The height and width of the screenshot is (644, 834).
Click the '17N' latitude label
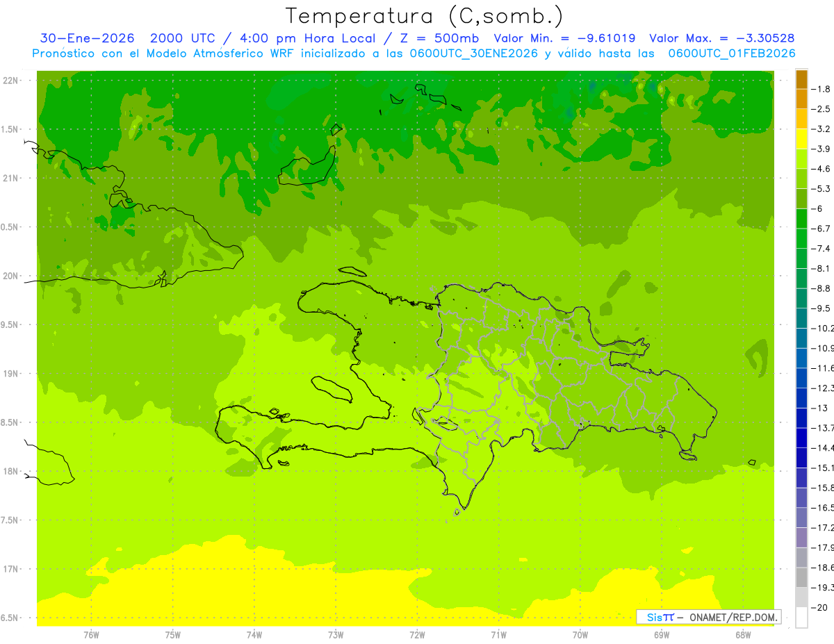tap(11, 569)
